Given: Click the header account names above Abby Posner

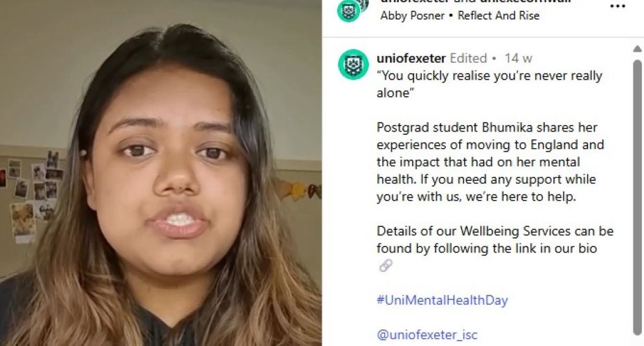Looking at the screenshot, I should point(476,1).
